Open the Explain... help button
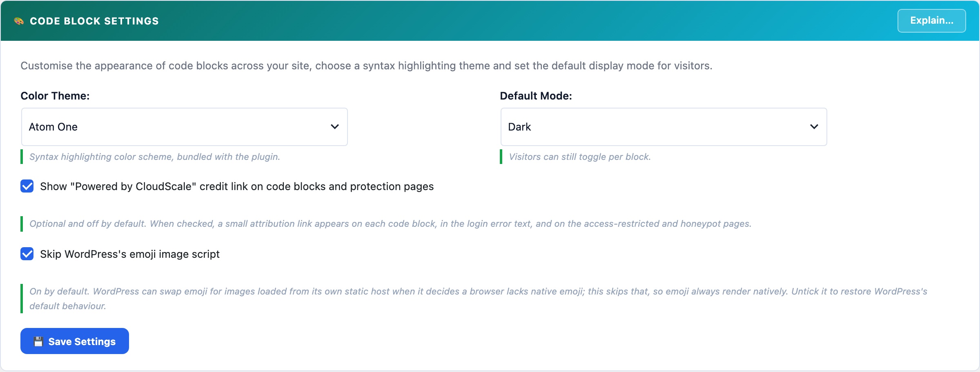The image size is (980, 372). 931,20
